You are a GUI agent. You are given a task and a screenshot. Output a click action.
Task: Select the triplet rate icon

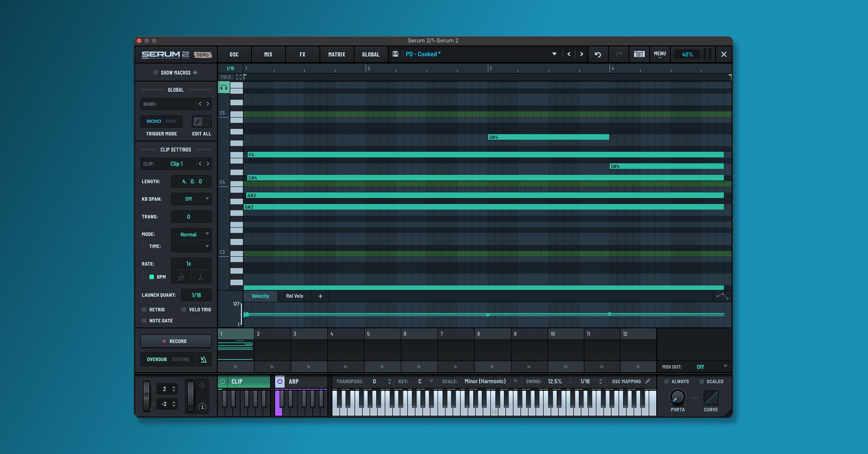coord(181,277)
